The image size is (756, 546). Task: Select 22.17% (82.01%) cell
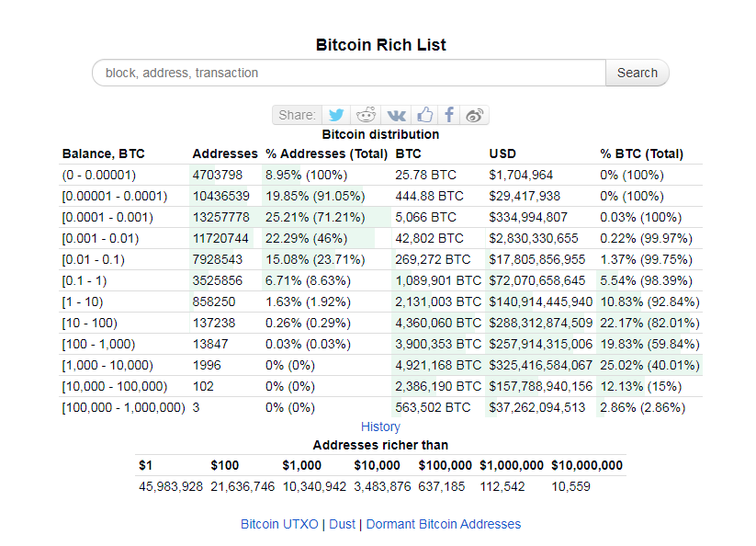coord(649,324)
